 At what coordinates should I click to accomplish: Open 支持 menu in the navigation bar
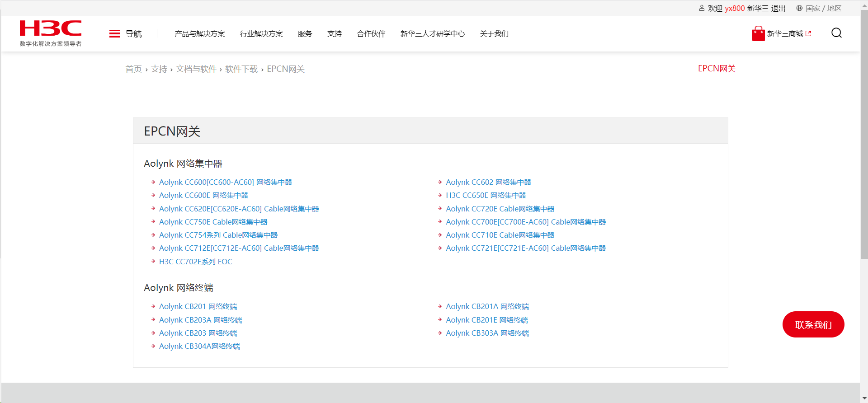click(x=335, y=34)
